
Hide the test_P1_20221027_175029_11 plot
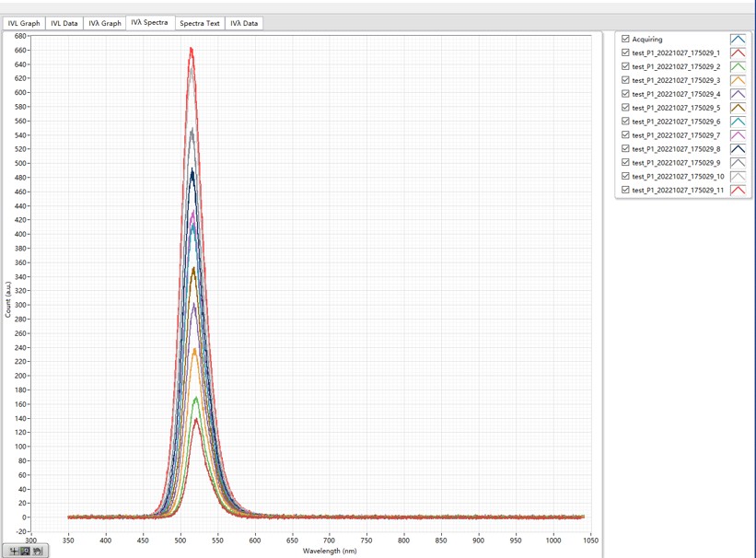pyautogui.click(x=626, y=190)
